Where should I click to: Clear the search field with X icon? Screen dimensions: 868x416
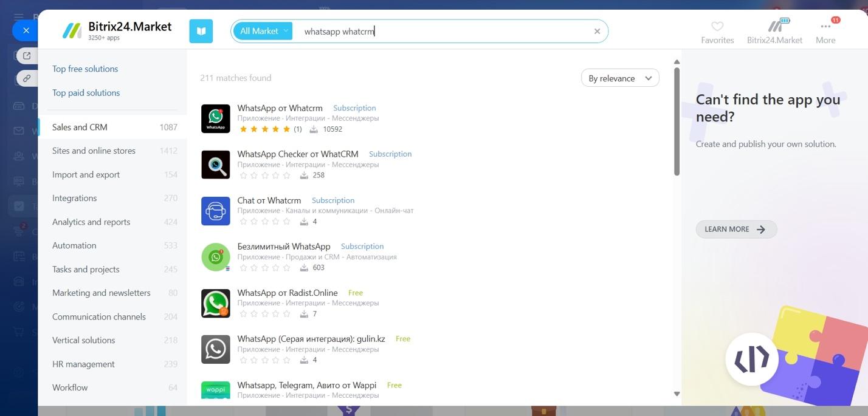click(597, 32)
